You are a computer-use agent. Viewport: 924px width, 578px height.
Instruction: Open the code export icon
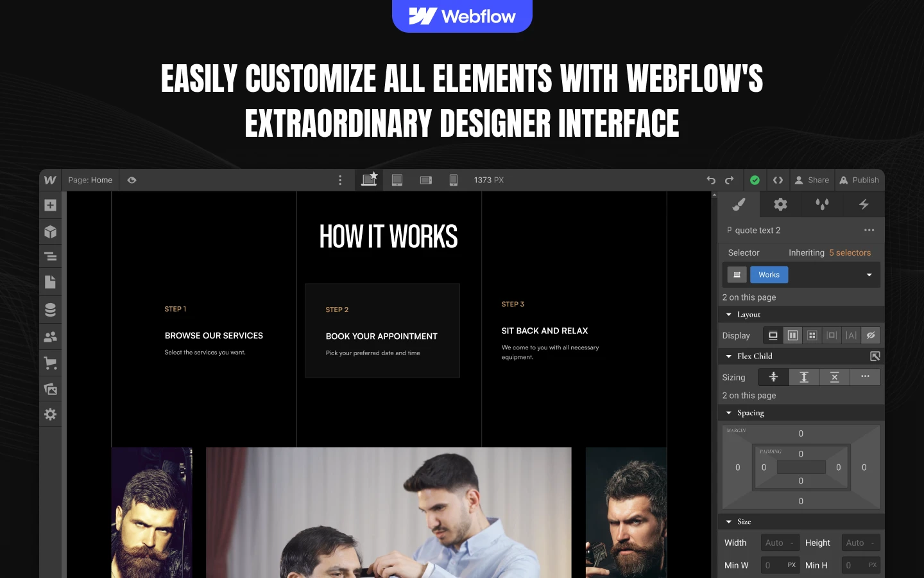pos(778,180)
